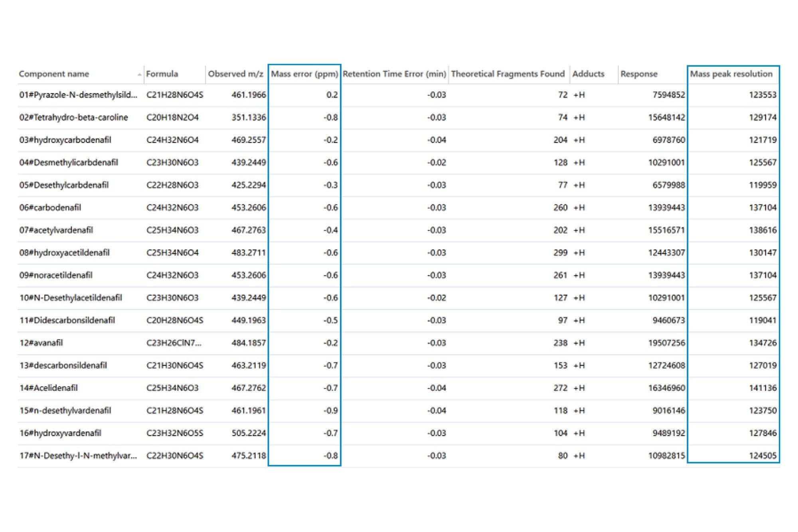Select row 01#Pyrazole-N-desmethylsild component
The width and height of the screenshot is (798, 532).
tap(78, 95)
